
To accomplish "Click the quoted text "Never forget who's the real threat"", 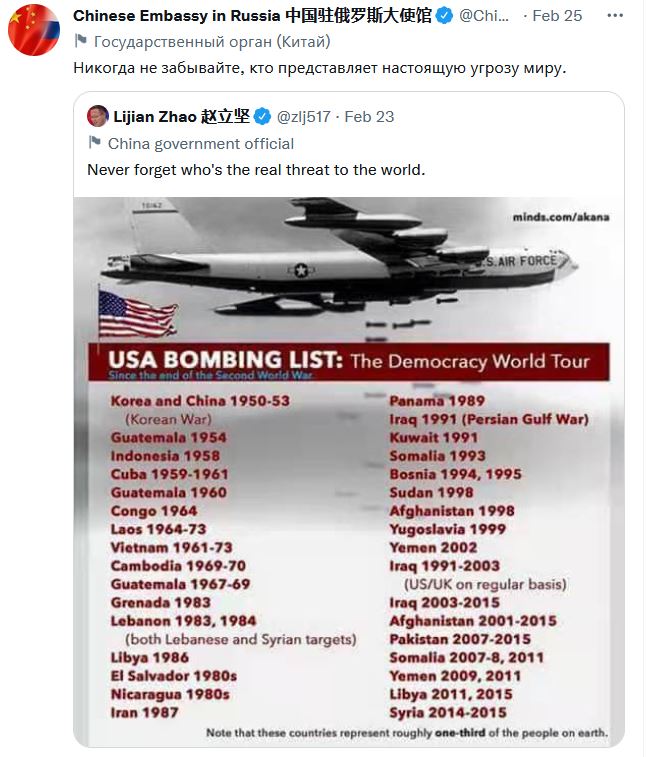I will (256, 169).
